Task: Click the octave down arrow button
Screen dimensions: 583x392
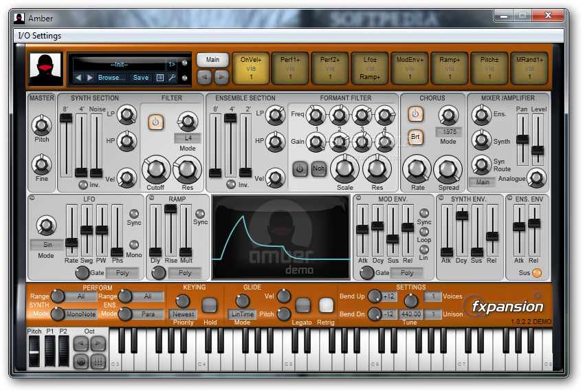Action: pyautogui.click(x=80, y=344)
